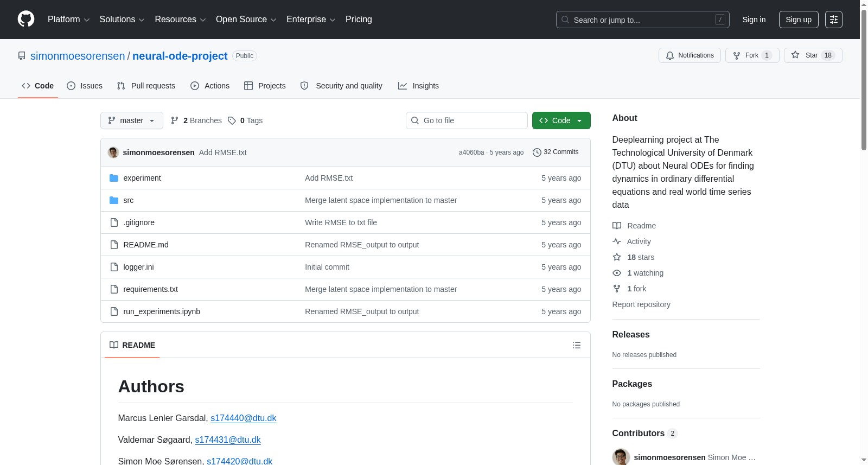The width and height of the screenshot is (868, 465).
Task: Open the 0 Tags link
Action: click(x=245, y=120)
